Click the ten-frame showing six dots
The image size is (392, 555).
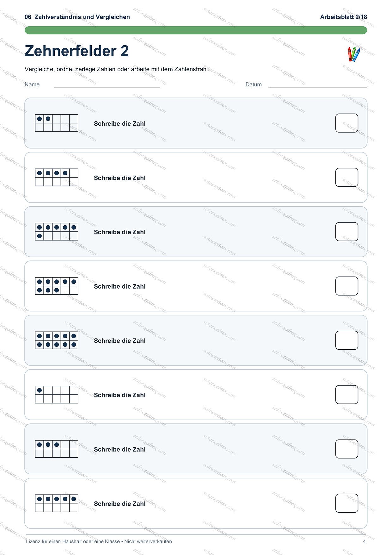(x=57, y=232)
